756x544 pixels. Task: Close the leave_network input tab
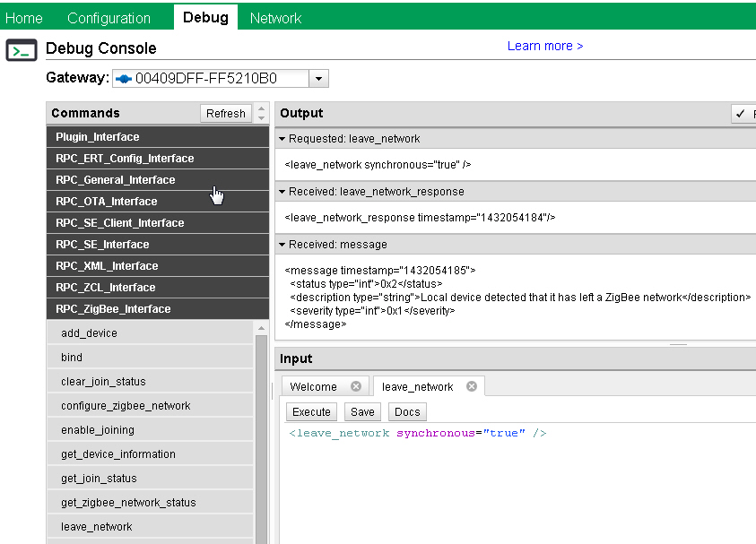tap(472, 387)
